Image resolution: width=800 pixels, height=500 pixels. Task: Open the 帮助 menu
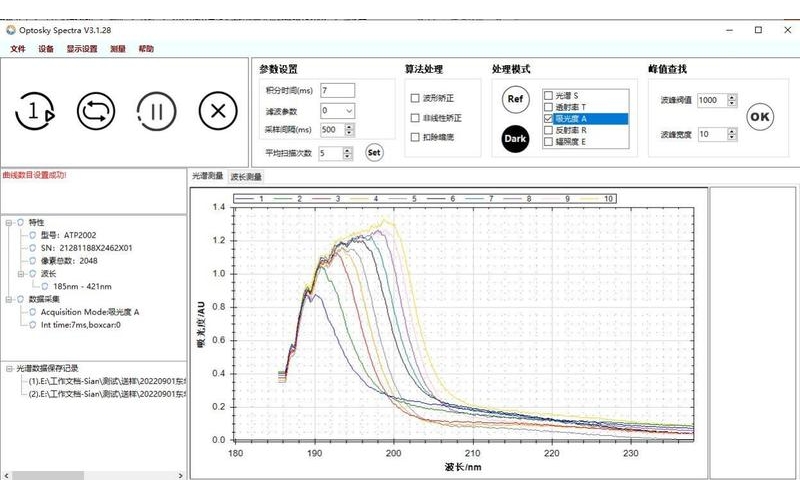pos(146,49)
